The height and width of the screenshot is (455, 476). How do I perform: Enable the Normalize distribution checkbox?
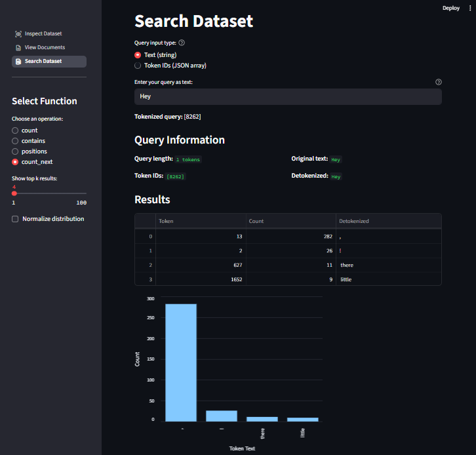[x=15, y=219]
